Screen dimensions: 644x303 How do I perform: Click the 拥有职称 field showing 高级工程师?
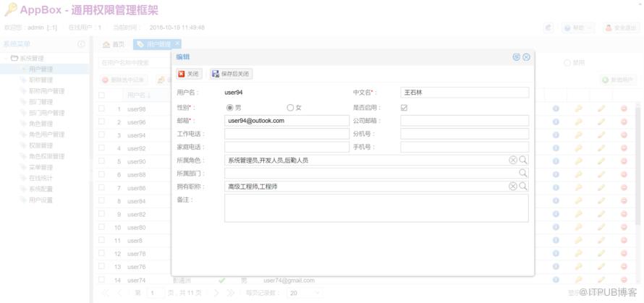(376, 187)
